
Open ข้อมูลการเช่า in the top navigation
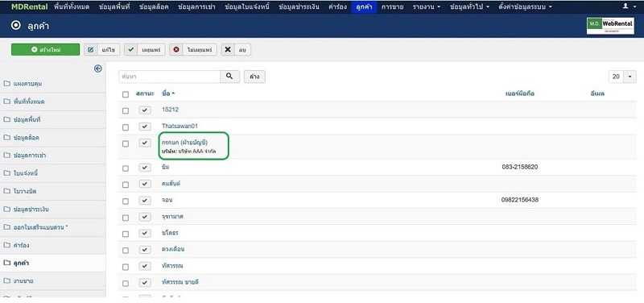click(196, 6)
